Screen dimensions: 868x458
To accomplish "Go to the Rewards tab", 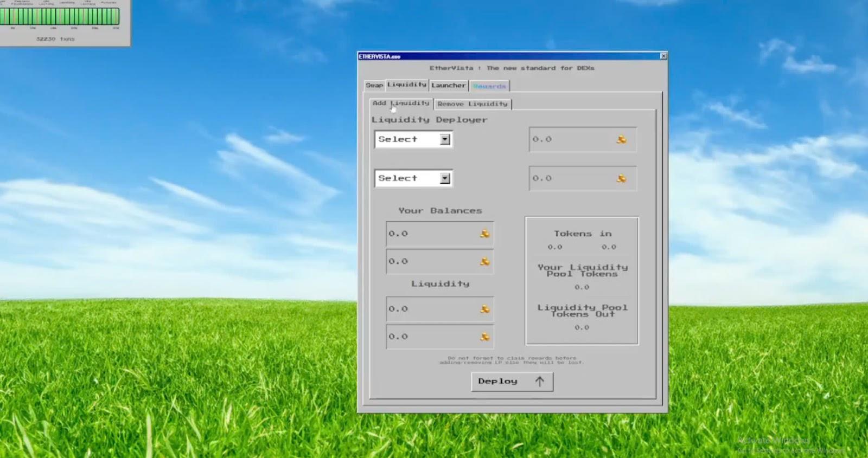I will pos(489,86).
